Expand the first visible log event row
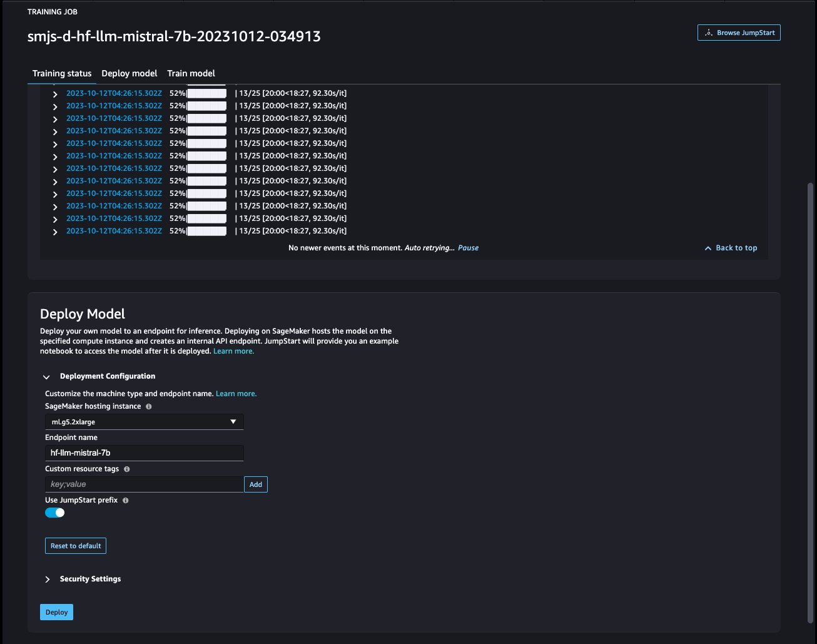The image size is (817, 644). [55, 94]
